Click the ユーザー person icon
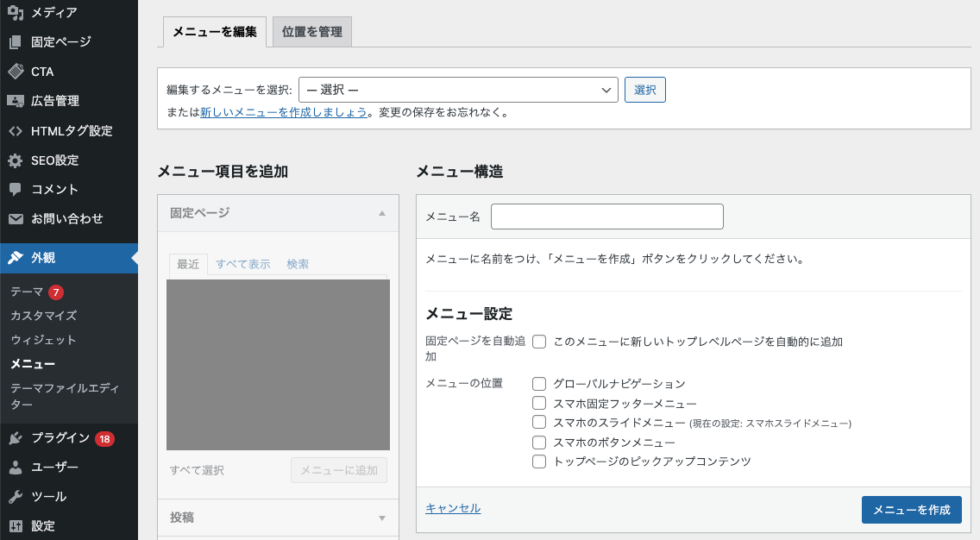980x540 pixels. [x=16, y=467]
